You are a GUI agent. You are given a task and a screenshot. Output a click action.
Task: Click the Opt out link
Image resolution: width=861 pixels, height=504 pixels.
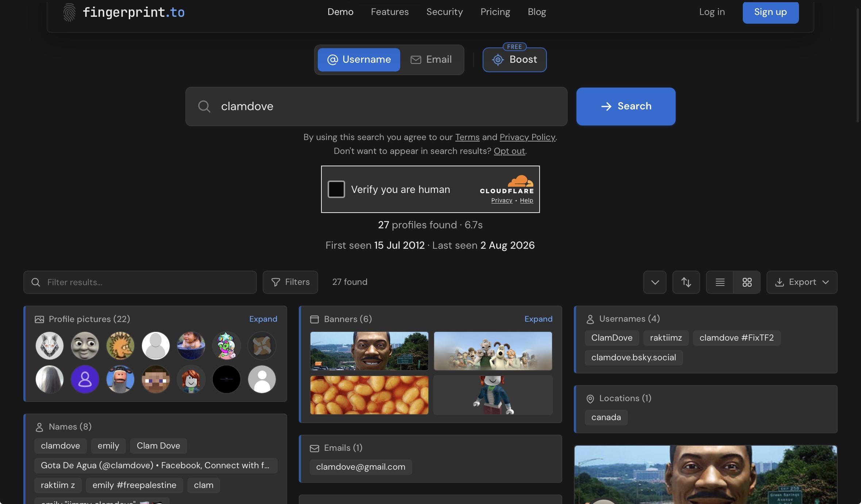click(509, 151)
